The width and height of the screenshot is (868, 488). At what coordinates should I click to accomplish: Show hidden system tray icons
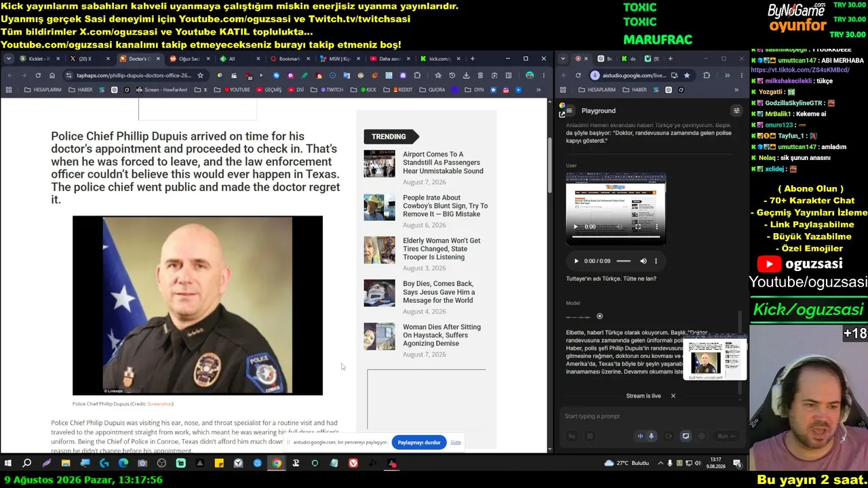pyautogui.click(x=660, y=464)
